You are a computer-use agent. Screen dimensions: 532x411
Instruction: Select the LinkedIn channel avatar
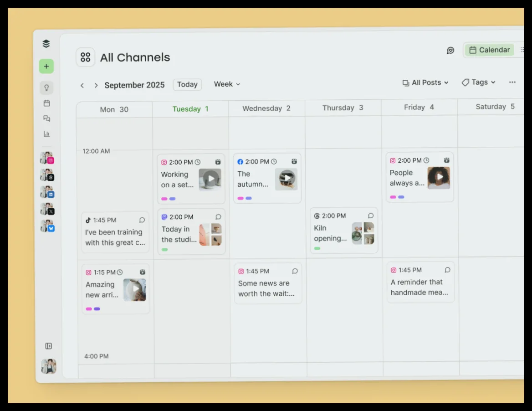coord(47,192)
